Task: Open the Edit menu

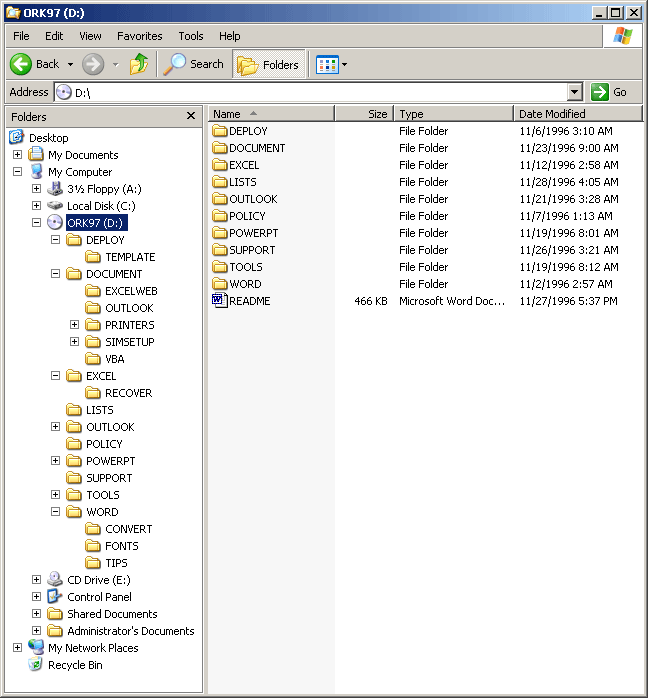Action: click(54, 36)
